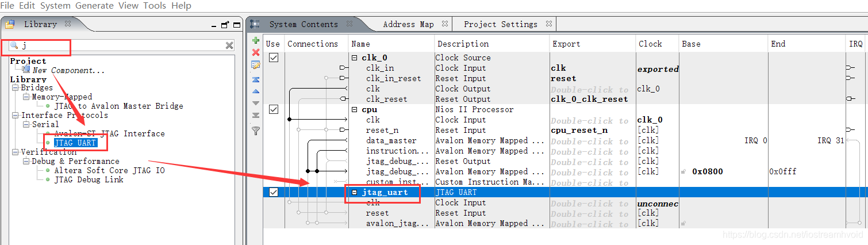Collapse the Memory-Mapped subcategory
The width and height of the screenshot is (868, 245).
click(26, 97)
